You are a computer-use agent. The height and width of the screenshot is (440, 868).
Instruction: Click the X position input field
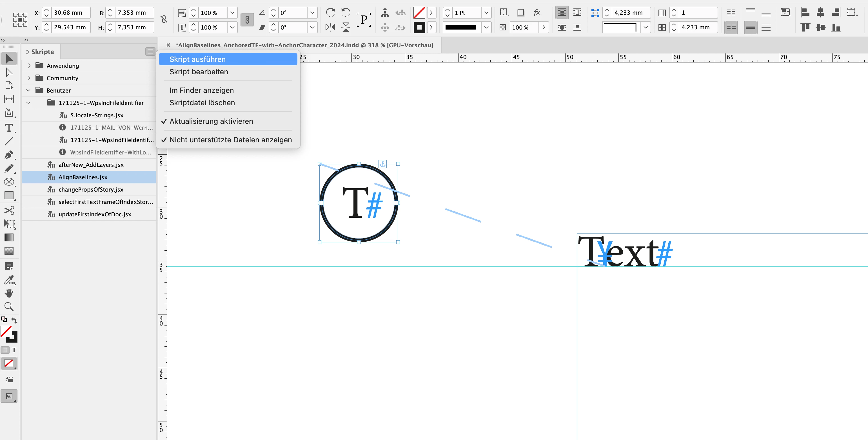coord(71,13)
